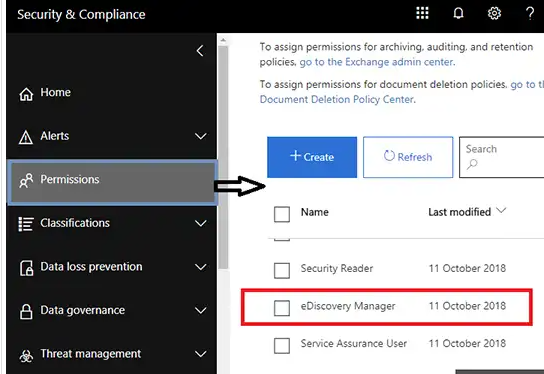544x374 pixels.
Task: Open Alerts in sidebar
Action: coord(54,136)
